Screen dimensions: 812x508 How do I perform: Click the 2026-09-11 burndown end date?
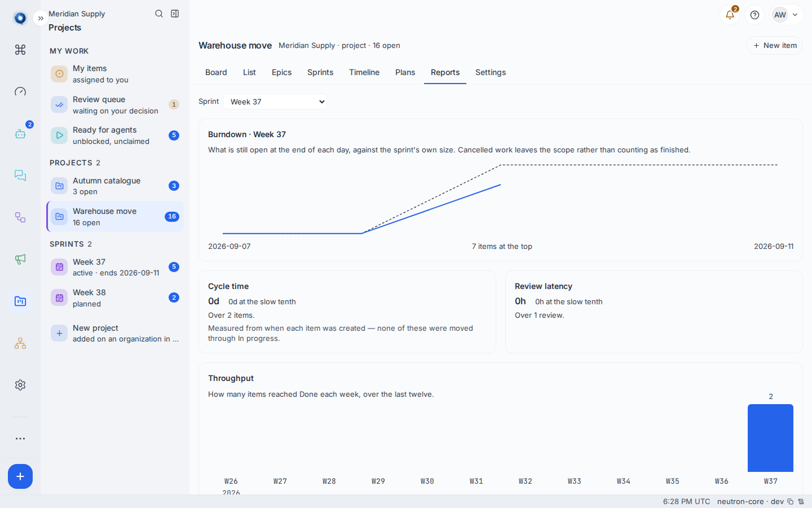coord(774,246)
